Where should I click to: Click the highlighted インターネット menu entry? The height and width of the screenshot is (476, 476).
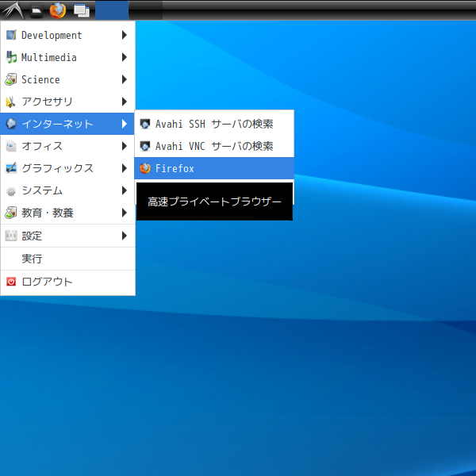[67, 124]
